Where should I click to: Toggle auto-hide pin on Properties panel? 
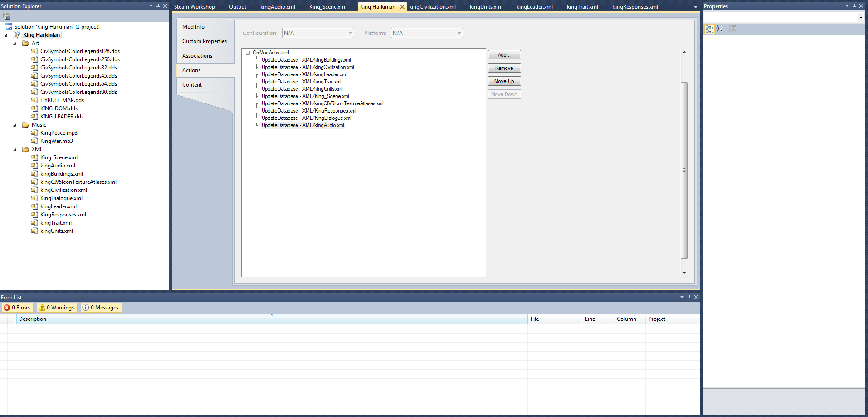coord(854,6)
